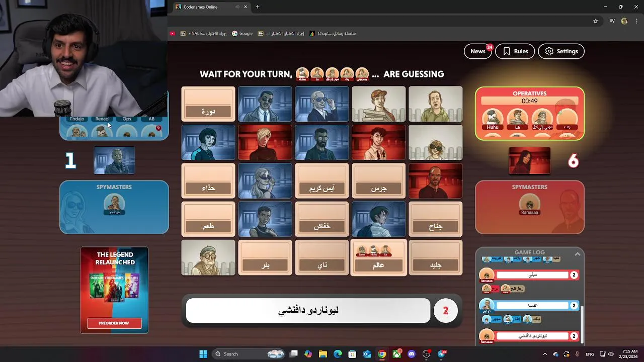Select the word card آيس كريم
Image resolution: width=644 pixels, height=362 pixels.
(x=322, y=181)
